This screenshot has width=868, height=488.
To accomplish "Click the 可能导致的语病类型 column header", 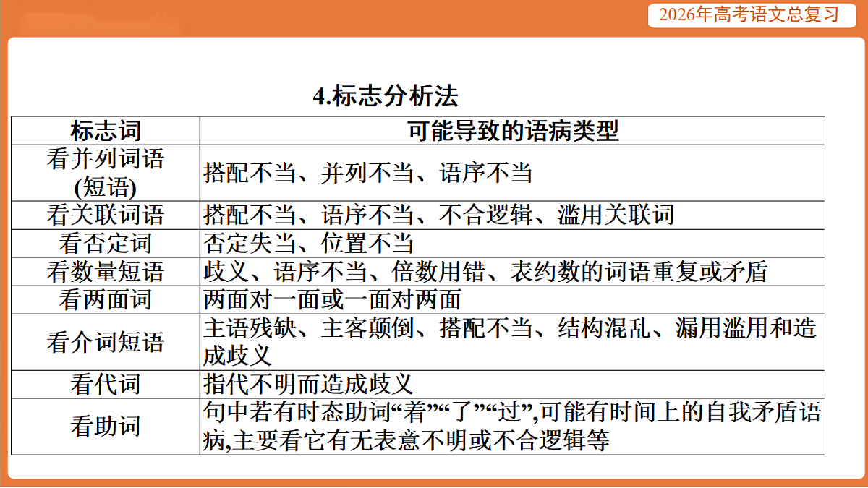I will point(512,131).
